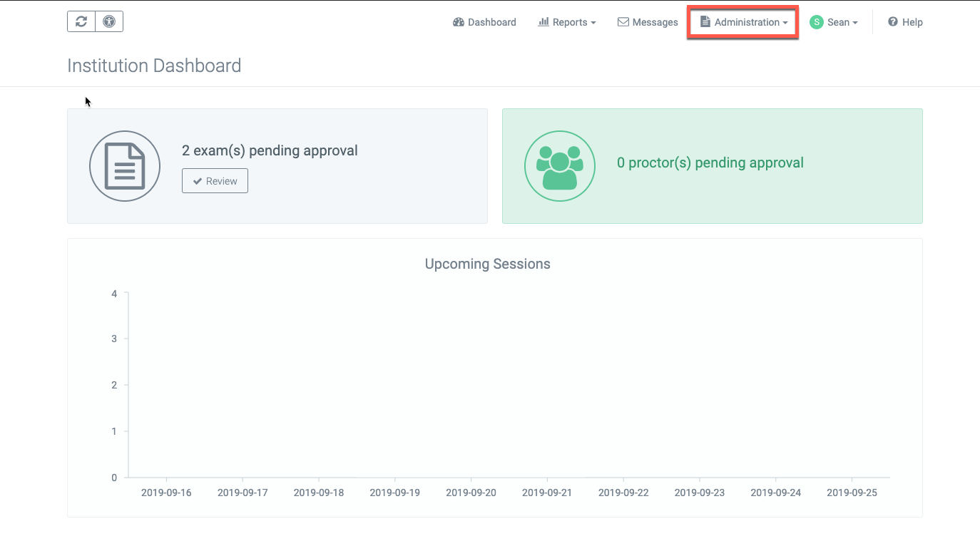The image size is (980, 556).
Task: Click the y-axis value 4
Action: click(114, 293)
